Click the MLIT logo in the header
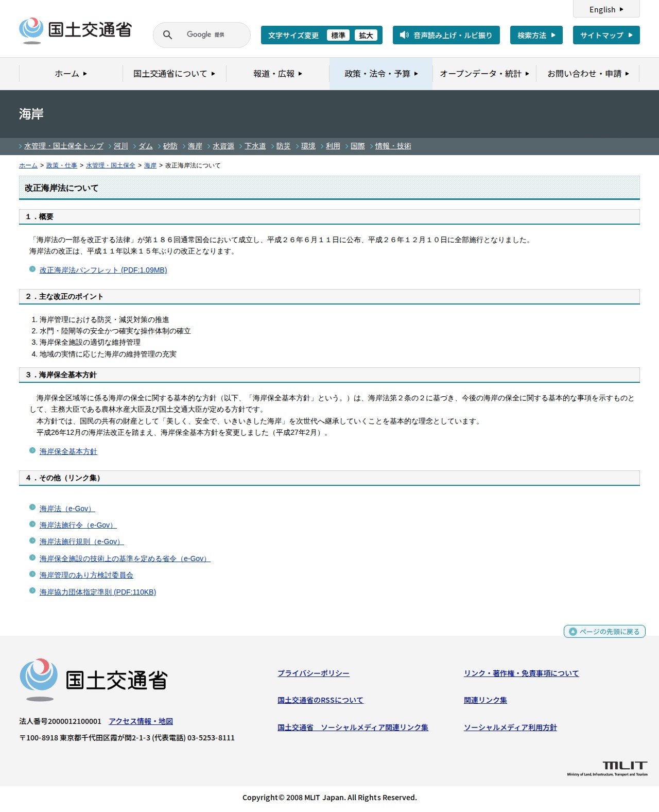The width and height of the screenshot is (659, 812). point(76,30)
